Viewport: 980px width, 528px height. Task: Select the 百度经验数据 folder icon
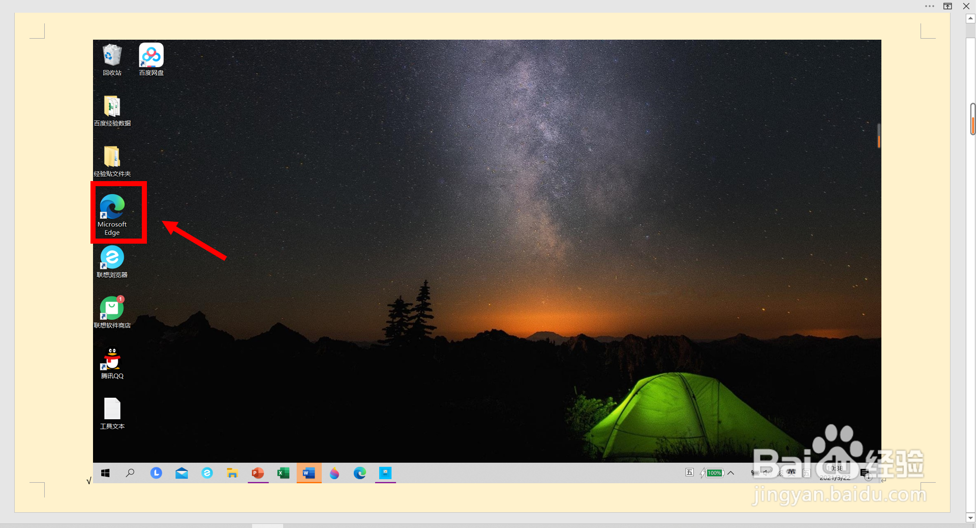(x=112, y=110)
